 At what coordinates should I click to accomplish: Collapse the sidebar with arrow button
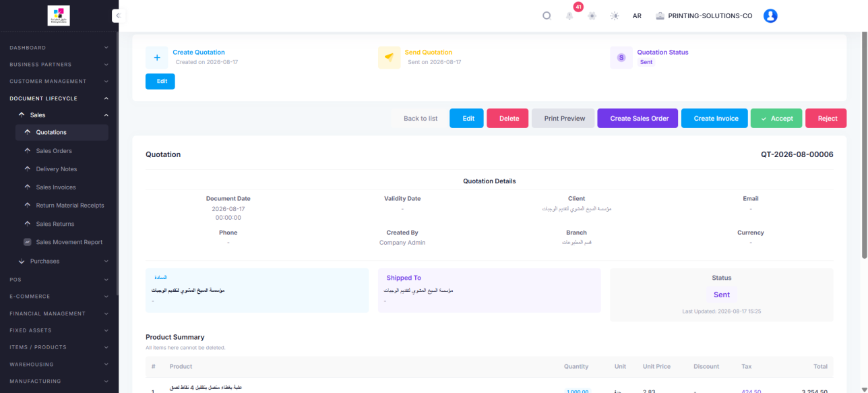pos(119,15)
